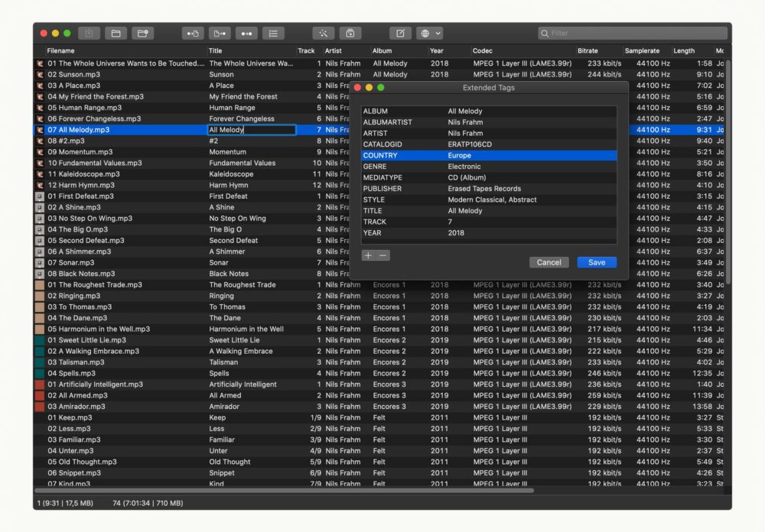The height and width of the screenshot is (532, 765).
Task: Click the horizontal scrollbar below file list
Action: 283,490
